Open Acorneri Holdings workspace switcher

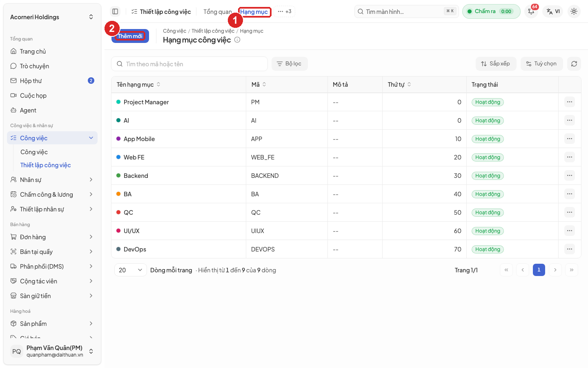(52, 17)
